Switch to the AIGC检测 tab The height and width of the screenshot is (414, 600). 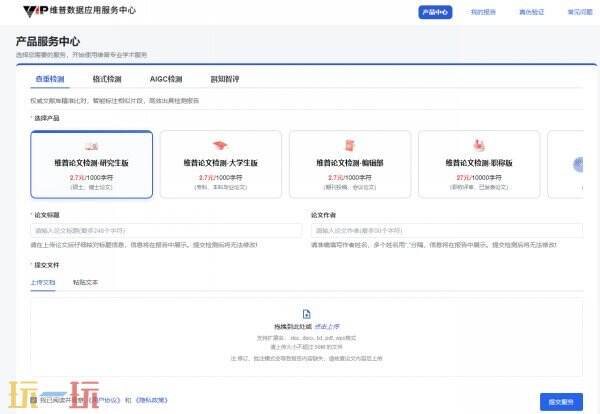pos(166,79)
